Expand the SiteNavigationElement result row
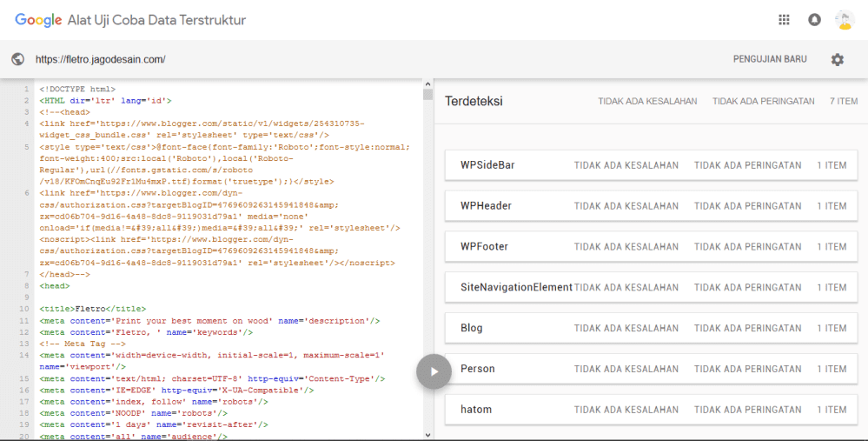Image resolution: width=868 pixels, height=441 pixels. click(x=651, y=287)
